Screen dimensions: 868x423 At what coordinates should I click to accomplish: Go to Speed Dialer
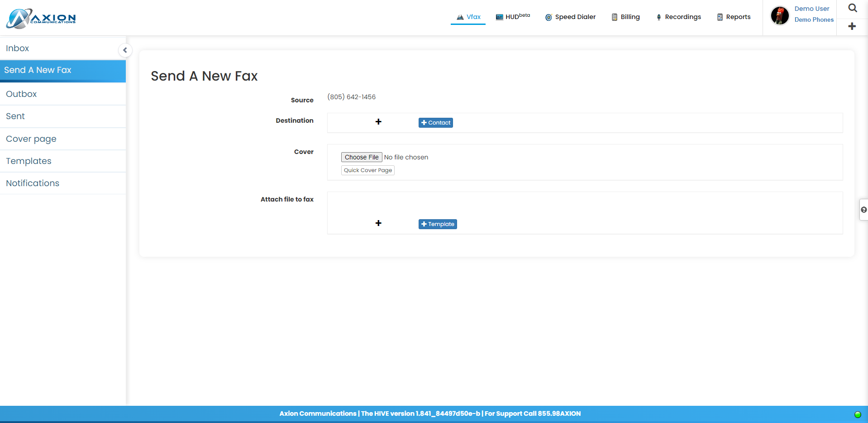(570, 17)
